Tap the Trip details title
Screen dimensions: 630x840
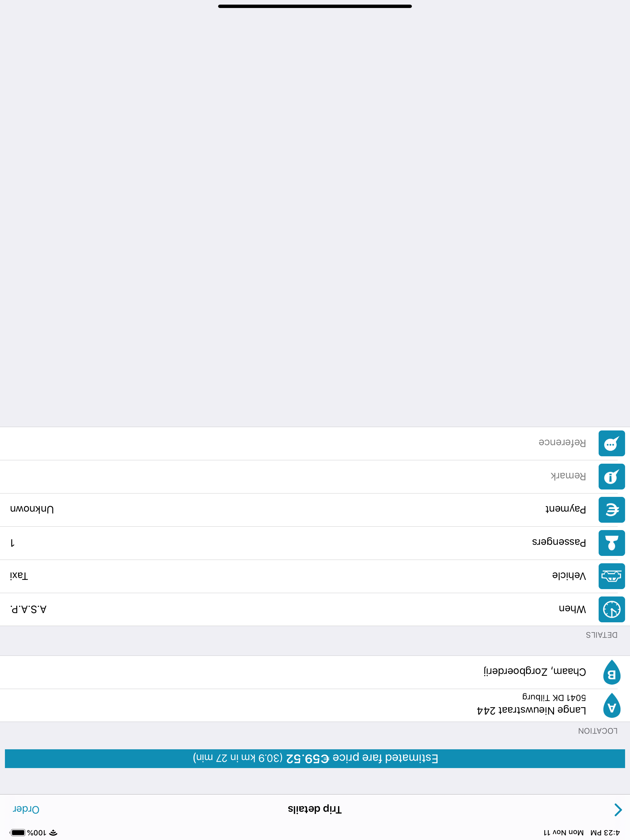pos(315,809)
